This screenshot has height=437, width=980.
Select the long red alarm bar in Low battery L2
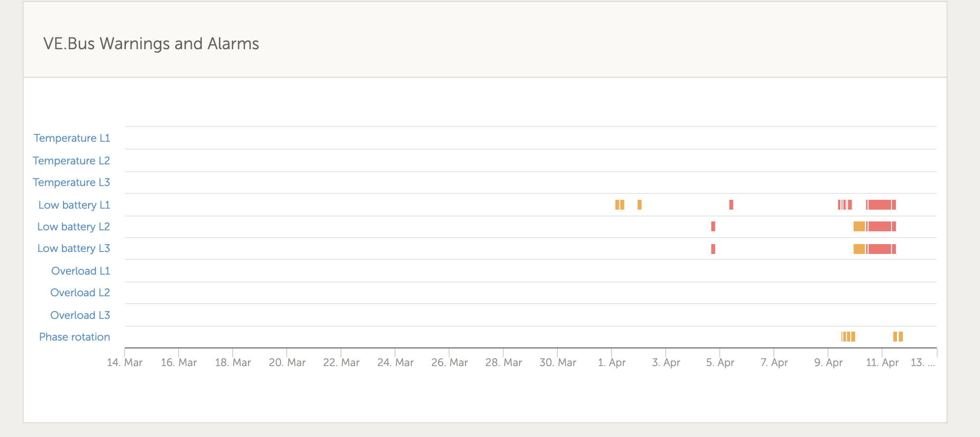880,226
